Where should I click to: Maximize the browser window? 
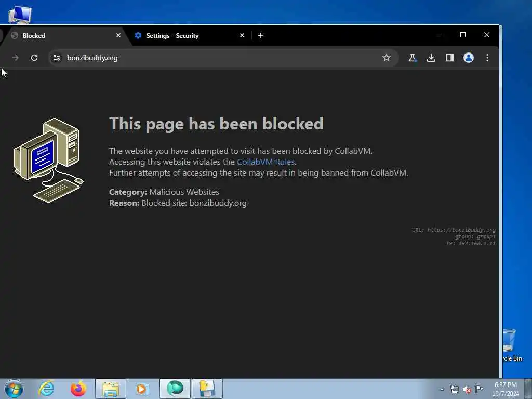[x=463, y=35]
